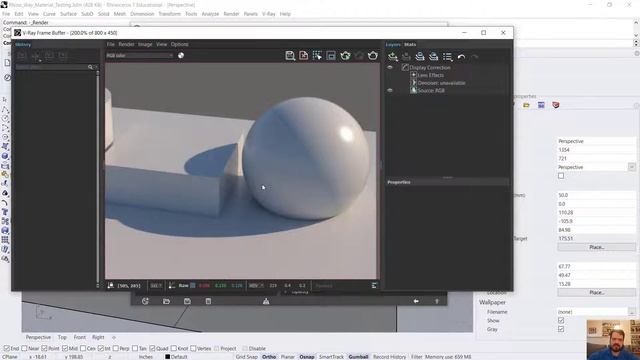Viewport: 640px width, 360px height.
Task: Select the Denoiser: unavailable layer
Action: pos(441,83)
